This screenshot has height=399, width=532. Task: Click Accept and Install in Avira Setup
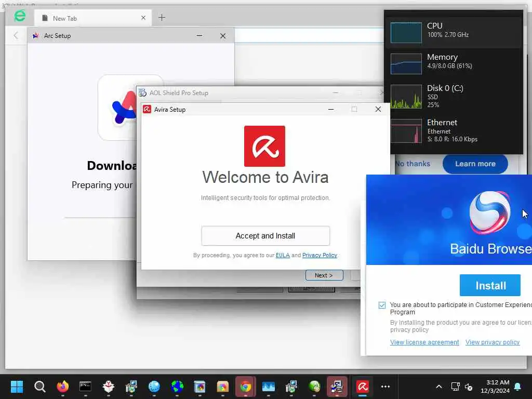(x=265, y=236)
